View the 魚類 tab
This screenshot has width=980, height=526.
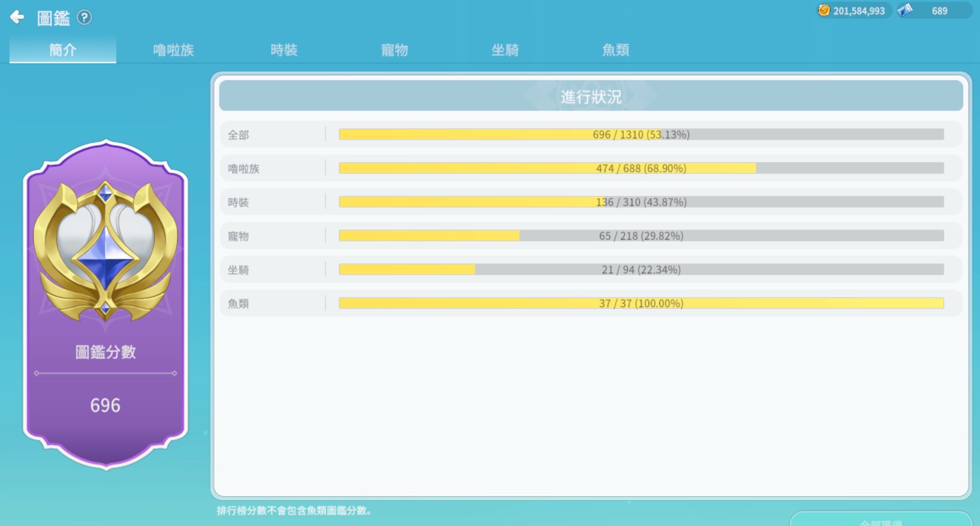click(x=615, y=50)
